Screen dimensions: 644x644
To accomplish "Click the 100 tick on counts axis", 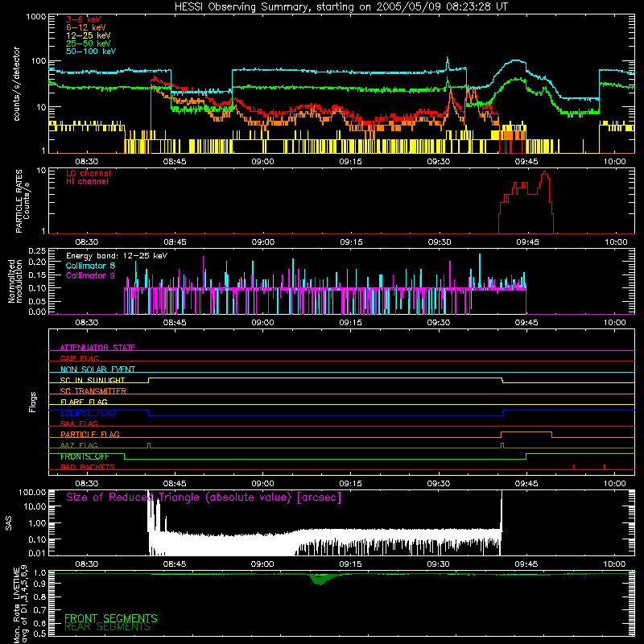I will click(x=38, y=61).
